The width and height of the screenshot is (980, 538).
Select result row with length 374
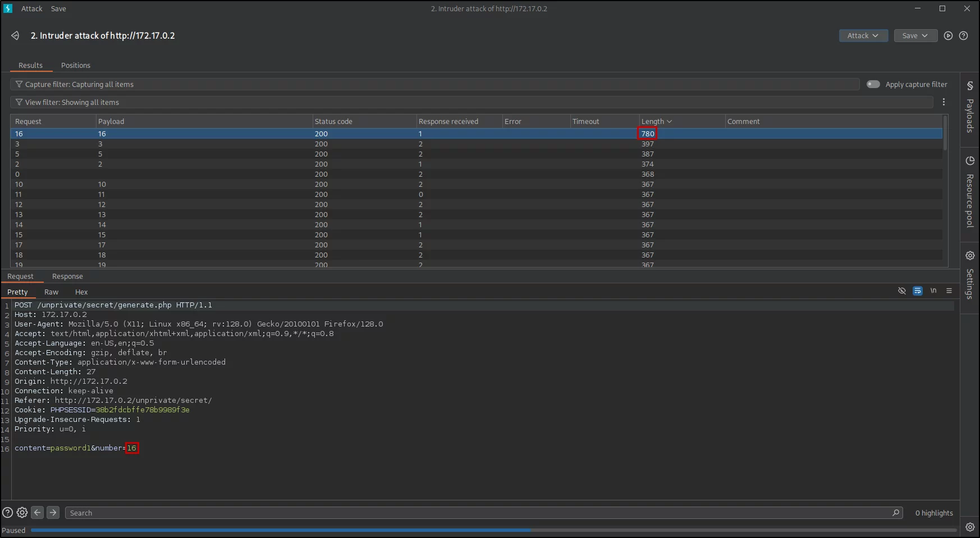477,164
